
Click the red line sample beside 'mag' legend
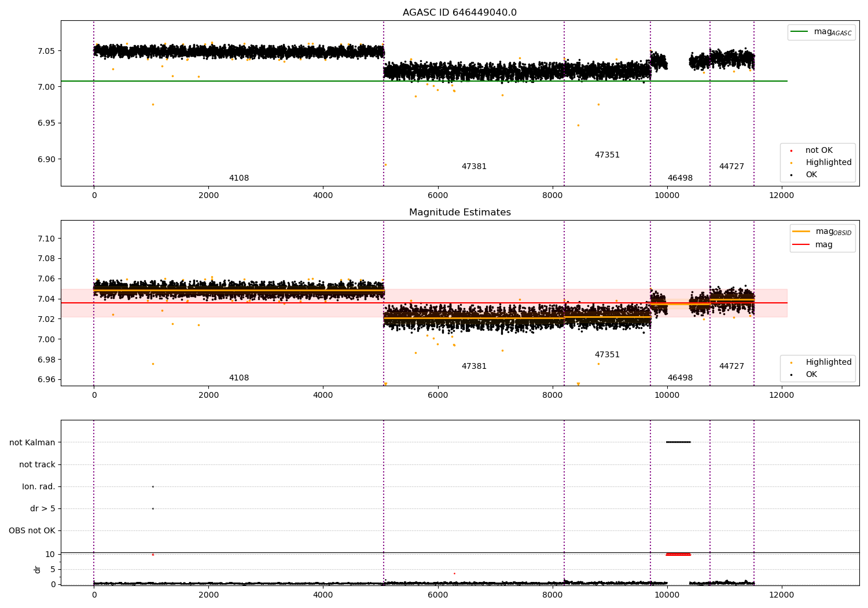pos(801,245)
